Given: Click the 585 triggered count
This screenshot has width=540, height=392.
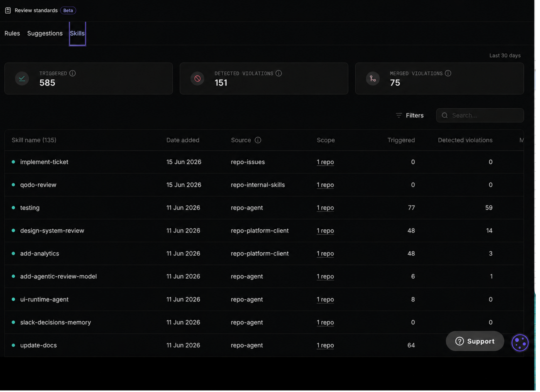Looking at the screenshot, I should [47, 83].
